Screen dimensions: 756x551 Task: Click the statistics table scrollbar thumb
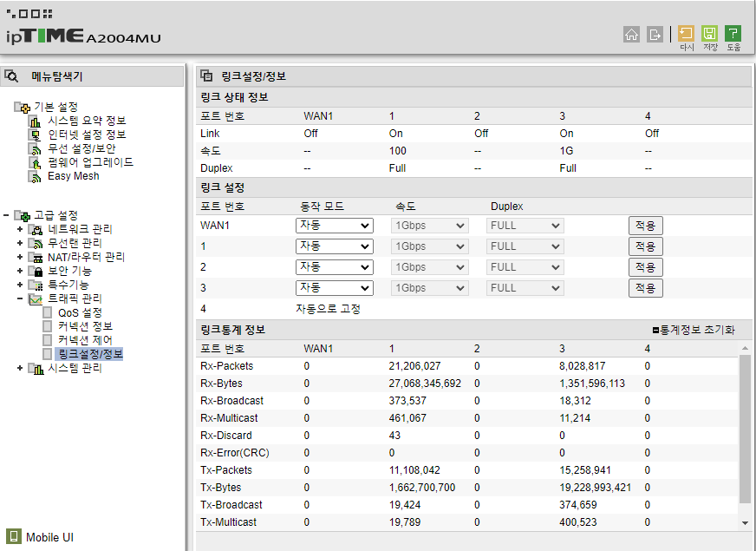point(745,429)
